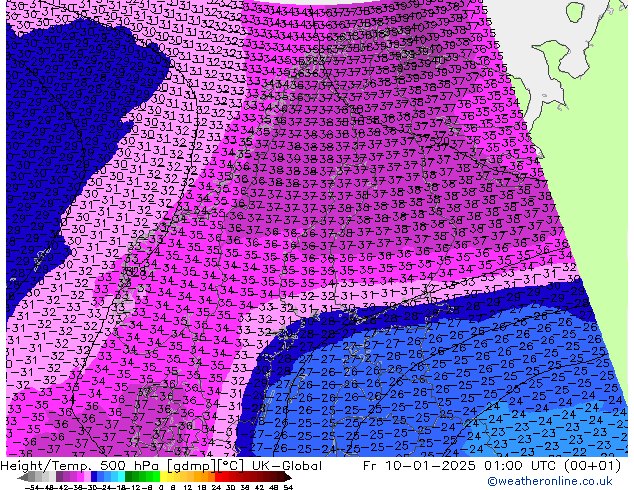
Task: Click the dark purple legend swatch at -42
Action: coord(59,477)
